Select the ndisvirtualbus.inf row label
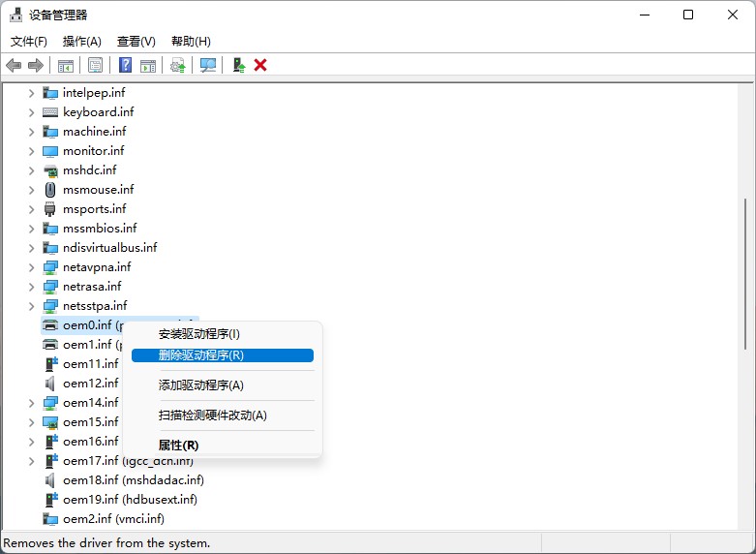 click(110, 248)
